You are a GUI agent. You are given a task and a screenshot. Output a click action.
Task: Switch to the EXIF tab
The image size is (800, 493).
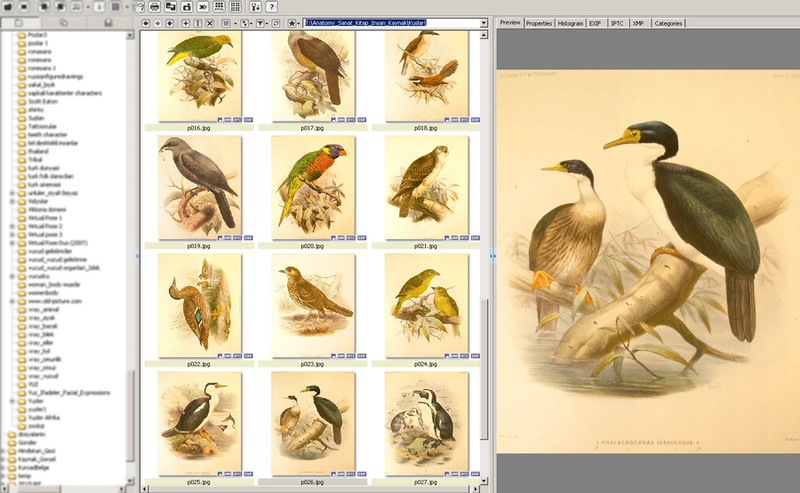(x=595, y=22)
